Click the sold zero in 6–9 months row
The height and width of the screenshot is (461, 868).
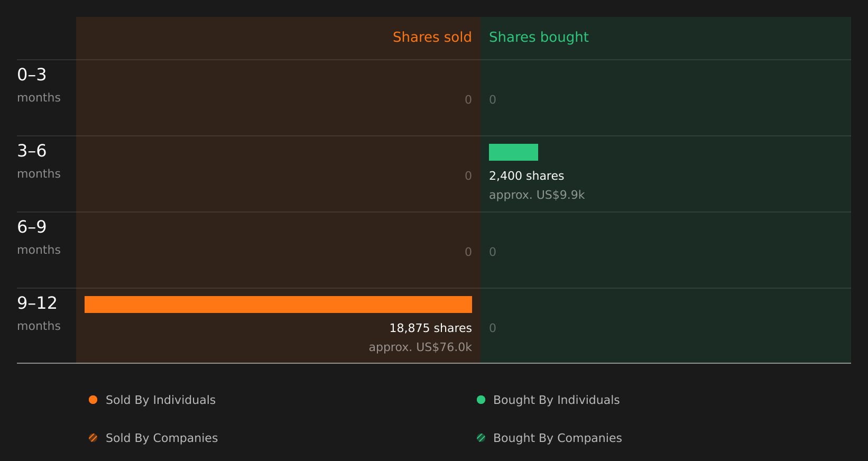468,252
